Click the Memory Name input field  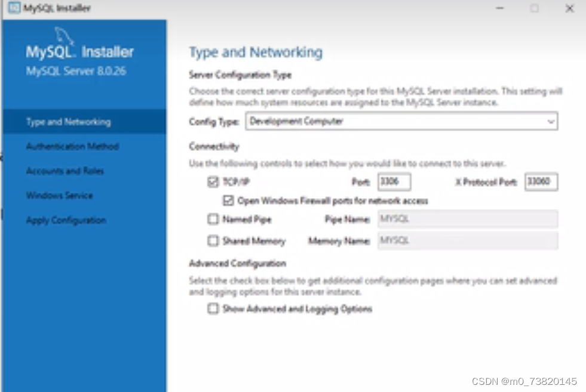[x=468, y=241]
